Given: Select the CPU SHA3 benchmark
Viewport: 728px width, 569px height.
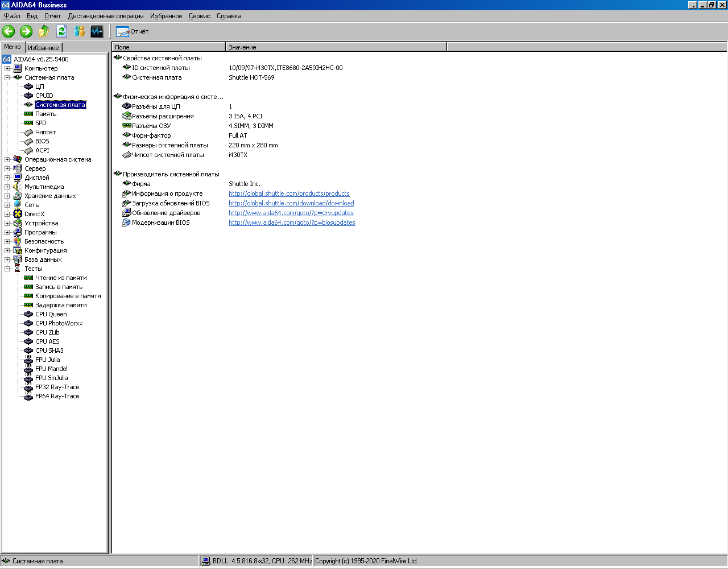Looking at the screenshot, I should coord(49,351).
